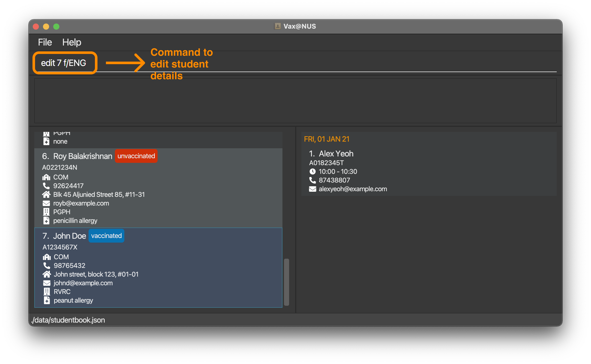Click the penicillin allergy text
Screen dimensions: 591x364
75,221
